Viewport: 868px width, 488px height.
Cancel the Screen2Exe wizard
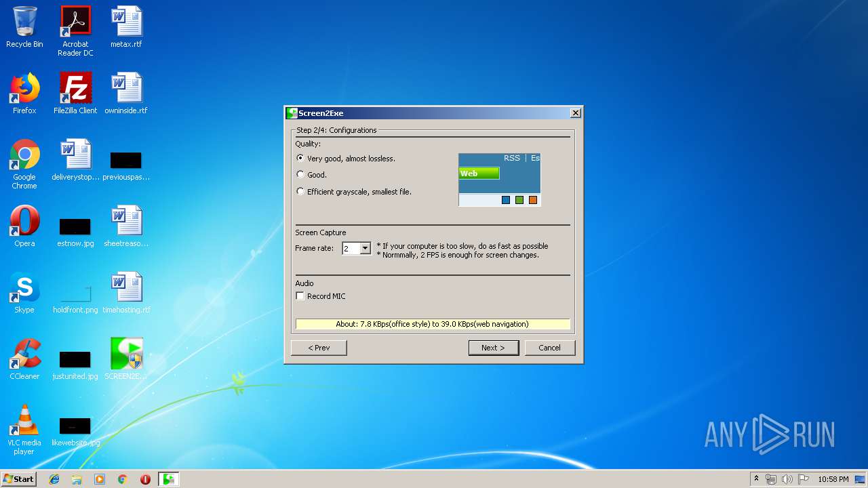pyautogui.click(x=550, y=348)
